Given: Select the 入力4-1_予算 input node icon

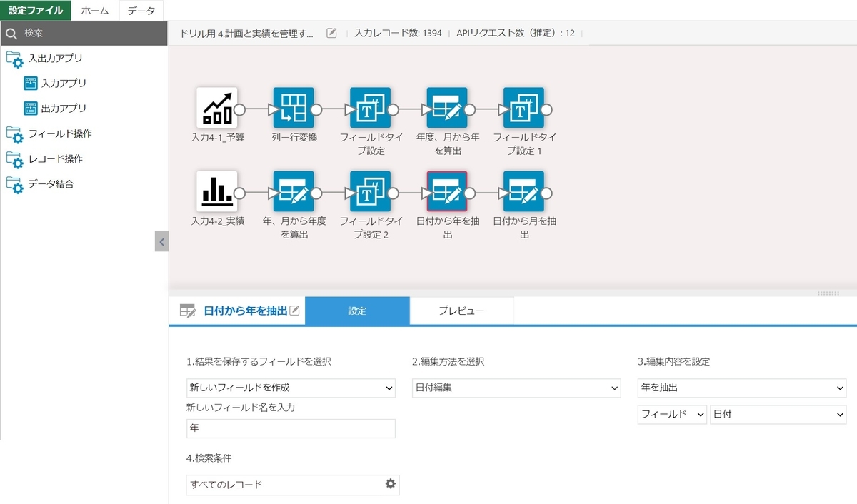Looking at the screenshot, I should pyautogui.click(x=217, y=108).
